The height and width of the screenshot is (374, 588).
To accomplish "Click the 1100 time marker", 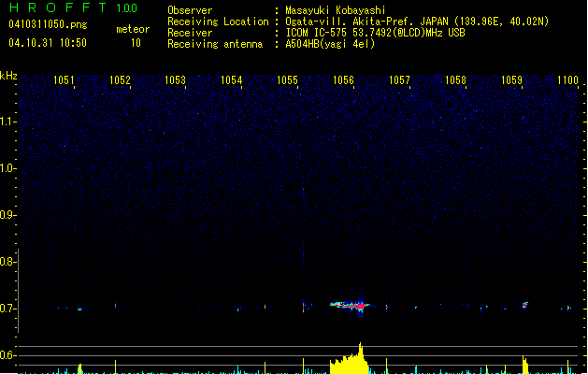I will click(567, 80).
